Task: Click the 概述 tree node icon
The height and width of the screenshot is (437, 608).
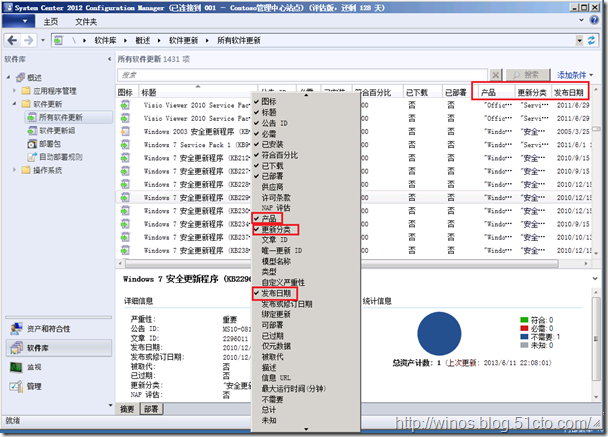Action: pos(21,78)
